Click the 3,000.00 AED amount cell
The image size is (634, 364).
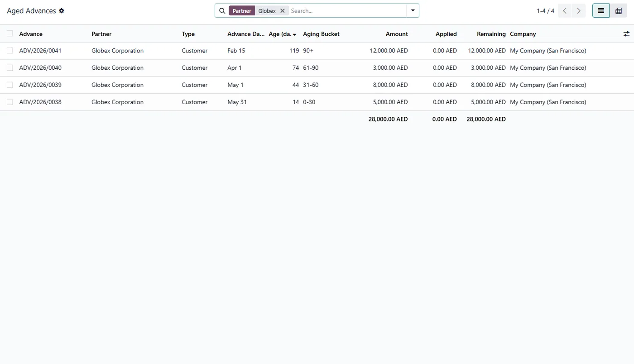click(390, 68)
